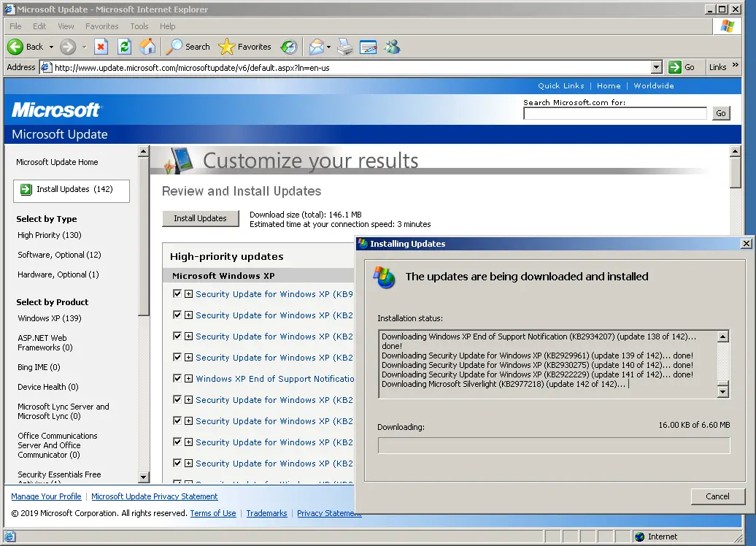Viewport: 756px width, 546px height.
Task: Click the Downloading progress bar
Action: tap(554, 445)
